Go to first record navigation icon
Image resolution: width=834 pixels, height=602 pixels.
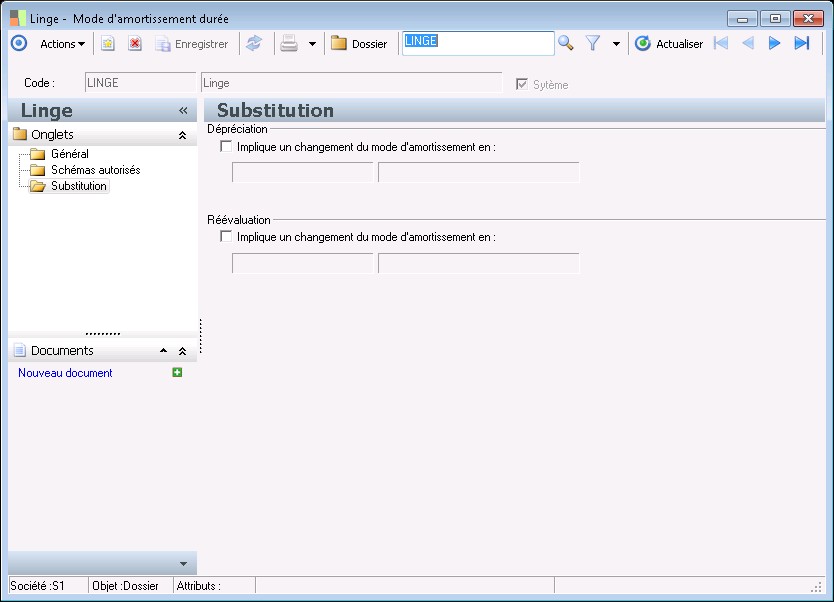[721, 43]
